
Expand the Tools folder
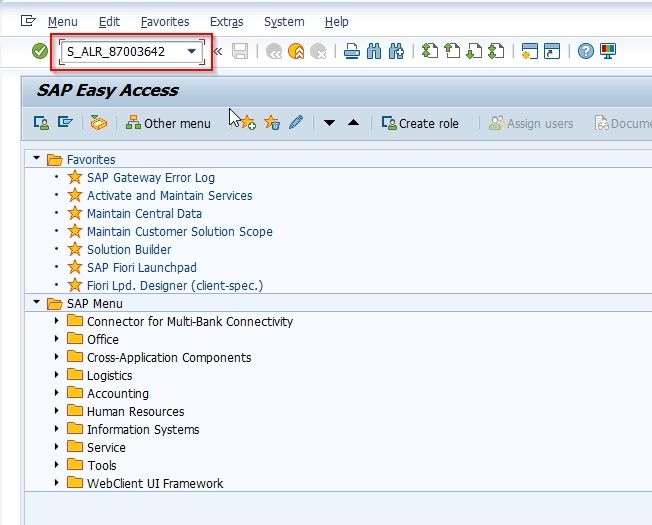pos(57,464)
